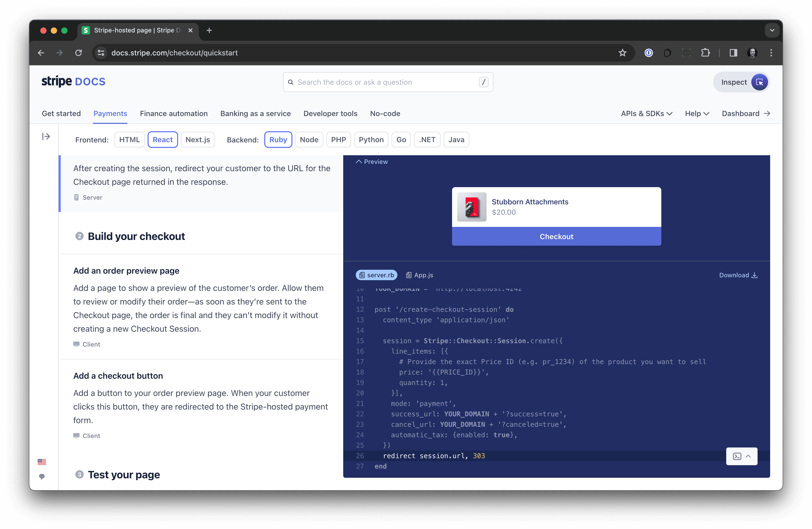Expand the Help dropdown
812x529 pixels.
(x=697, y=113)
